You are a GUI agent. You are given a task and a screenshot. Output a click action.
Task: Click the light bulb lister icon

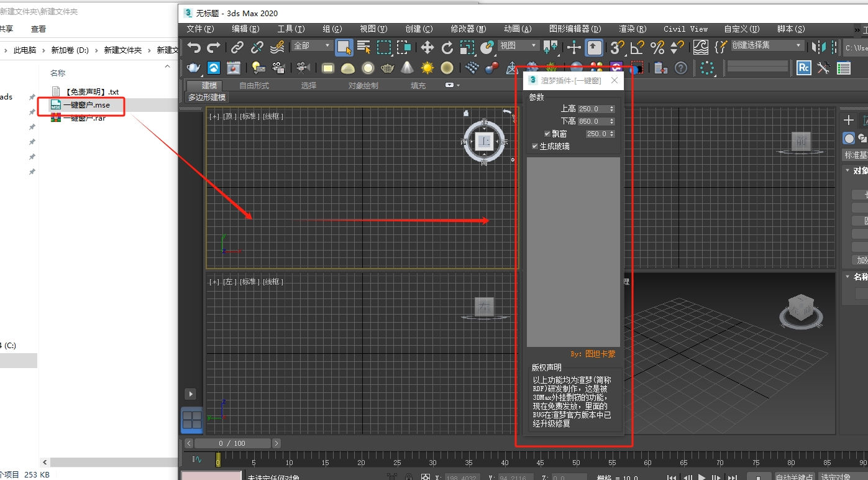tap(258, 68)
